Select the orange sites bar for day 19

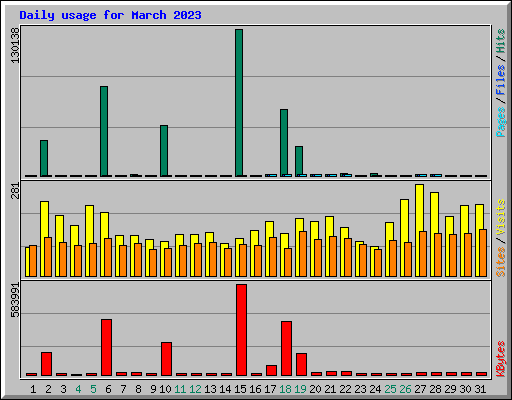pos(303,254)
